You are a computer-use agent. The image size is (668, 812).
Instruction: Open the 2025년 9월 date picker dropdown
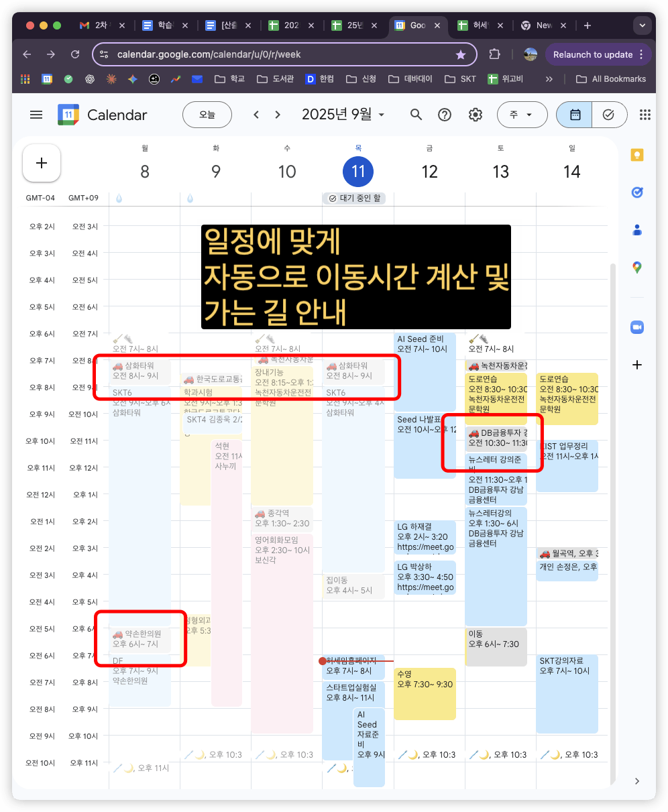(343, 115)
